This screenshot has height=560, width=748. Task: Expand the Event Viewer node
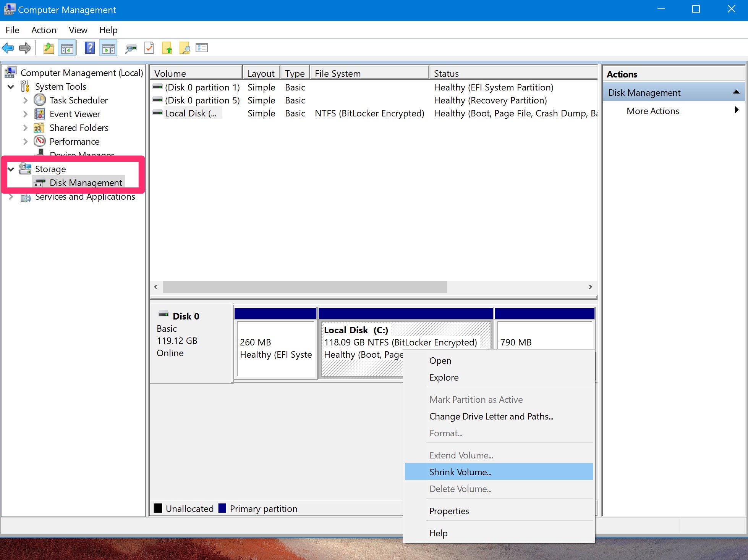pyautogui.click(x=25, y=114)
